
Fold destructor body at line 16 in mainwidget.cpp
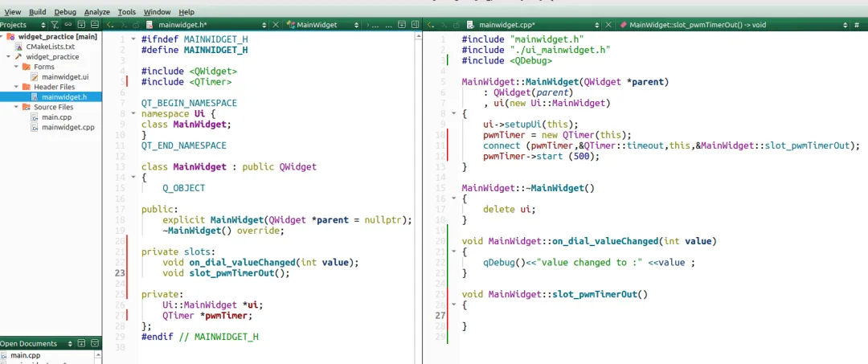pos(454,198)
